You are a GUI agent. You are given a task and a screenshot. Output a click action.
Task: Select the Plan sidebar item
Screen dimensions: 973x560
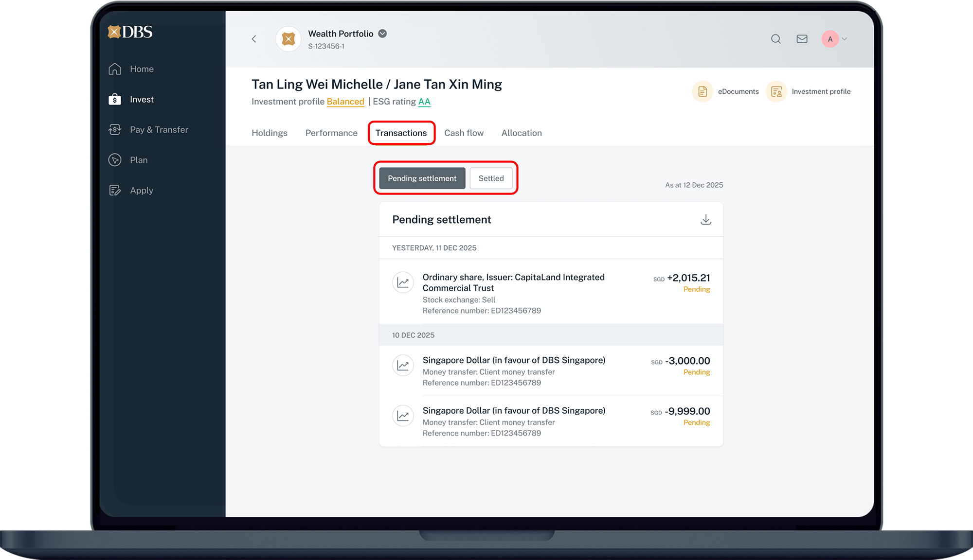click(x=138, y=160)
